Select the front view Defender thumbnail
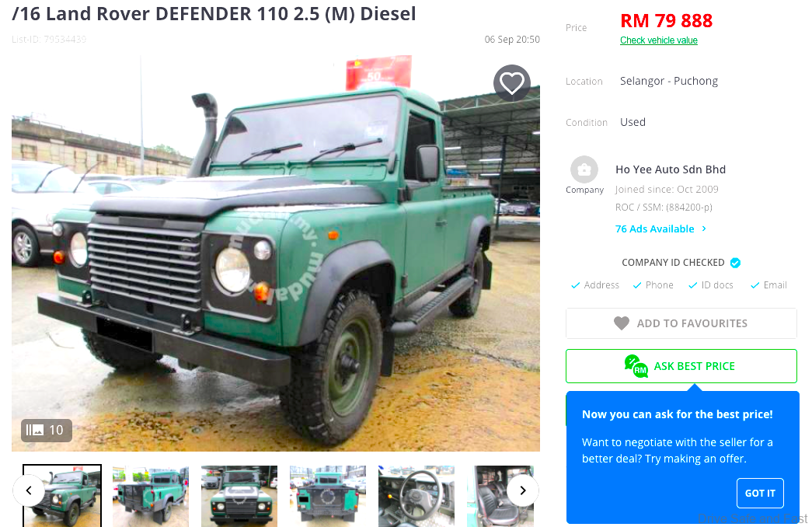The image size is (812, 527). (x=239, y=496)
